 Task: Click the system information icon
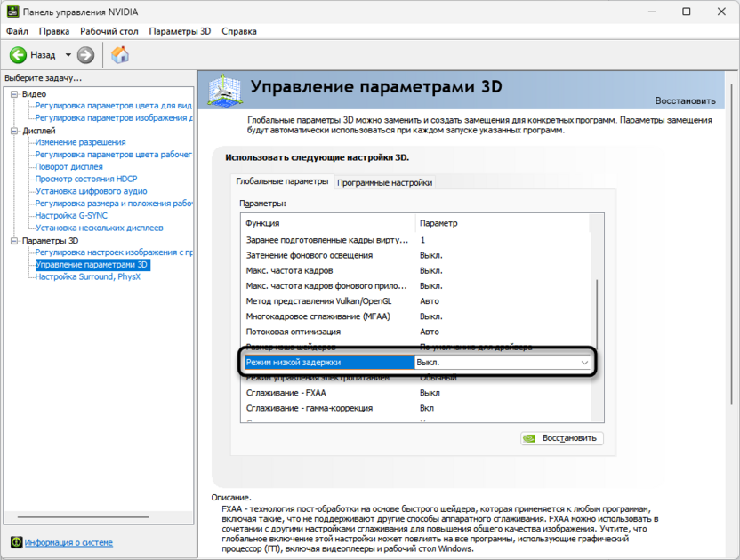coord(16,542)
